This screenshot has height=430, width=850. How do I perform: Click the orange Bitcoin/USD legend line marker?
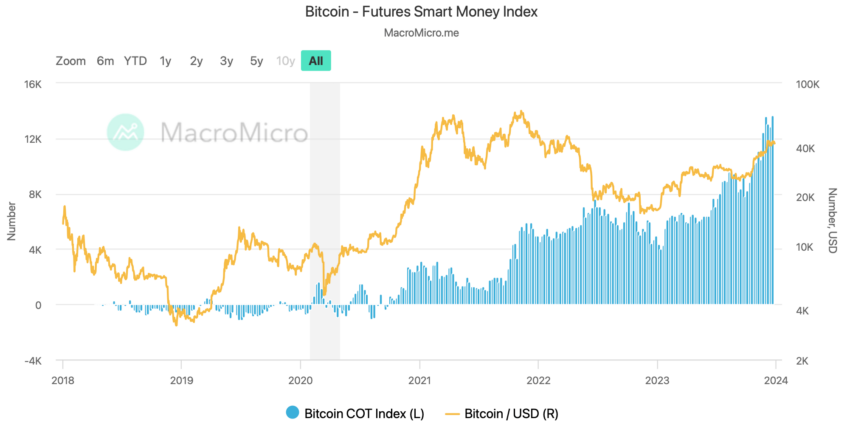point(452,414)
